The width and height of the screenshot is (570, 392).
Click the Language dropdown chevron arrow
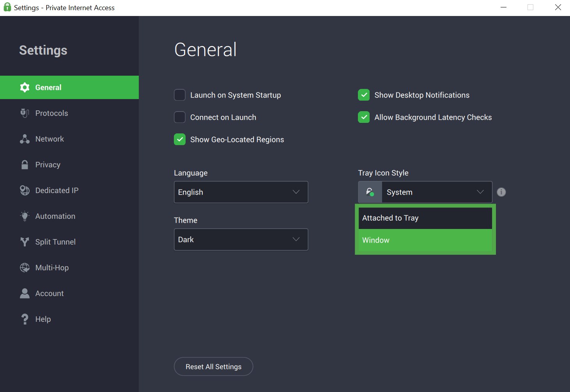(x=296, y=192)
